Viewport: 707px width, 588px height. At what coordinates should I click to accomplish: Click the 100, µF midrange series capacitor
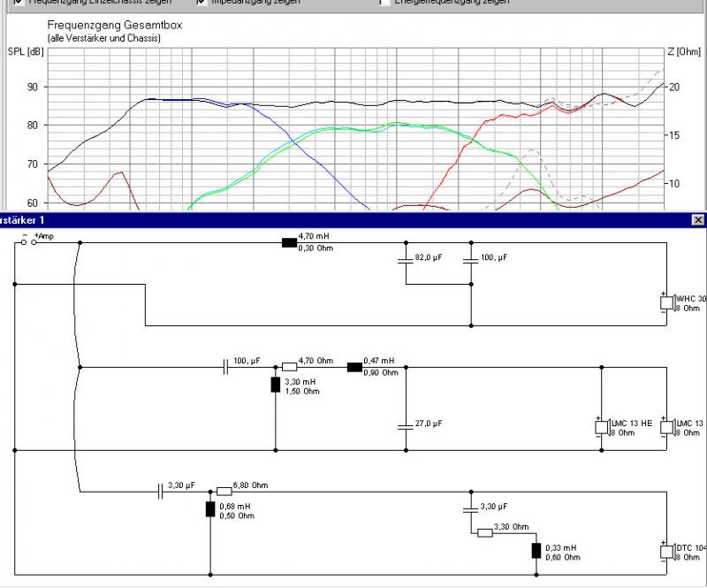click(x=225, y=367)
